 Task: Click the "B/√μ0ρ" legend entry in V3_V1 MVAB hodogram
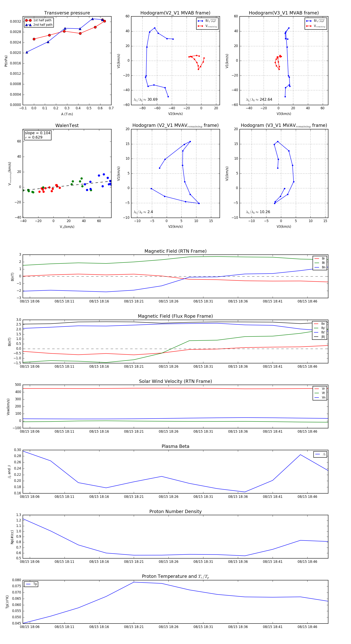click(316, 21)
